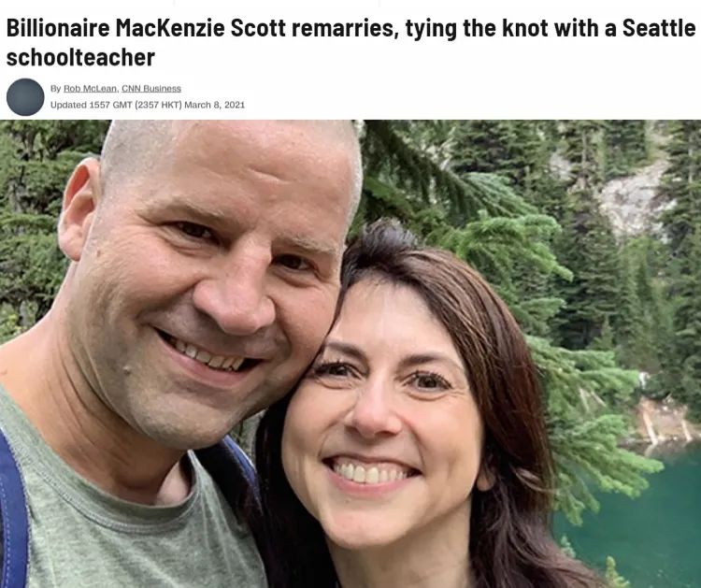Click the 1557 GMT time text

111,105
